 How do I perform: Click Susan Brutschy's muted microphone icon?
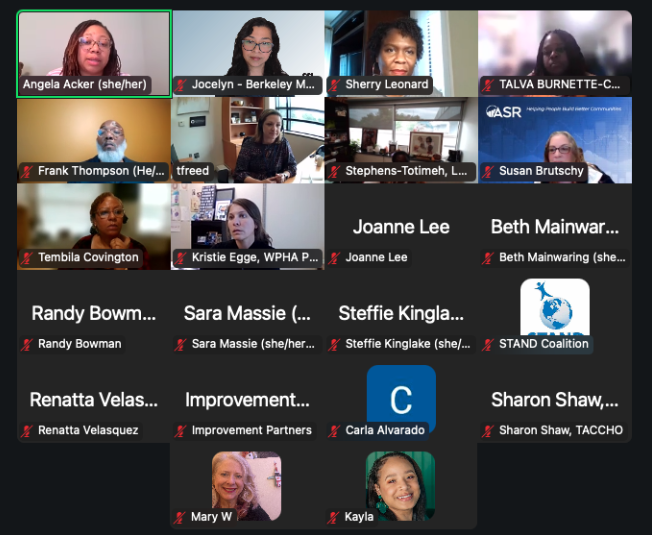click(x=488, y=171)
